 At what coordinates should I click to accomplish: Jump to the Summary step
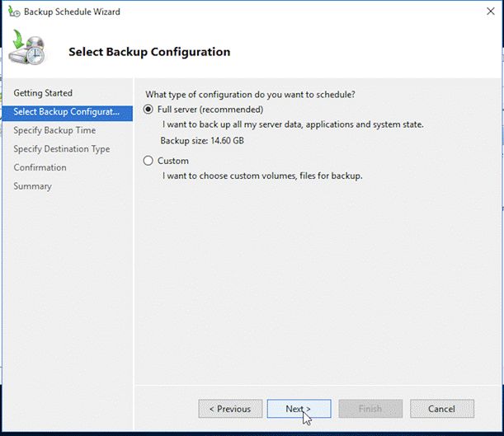32,186
